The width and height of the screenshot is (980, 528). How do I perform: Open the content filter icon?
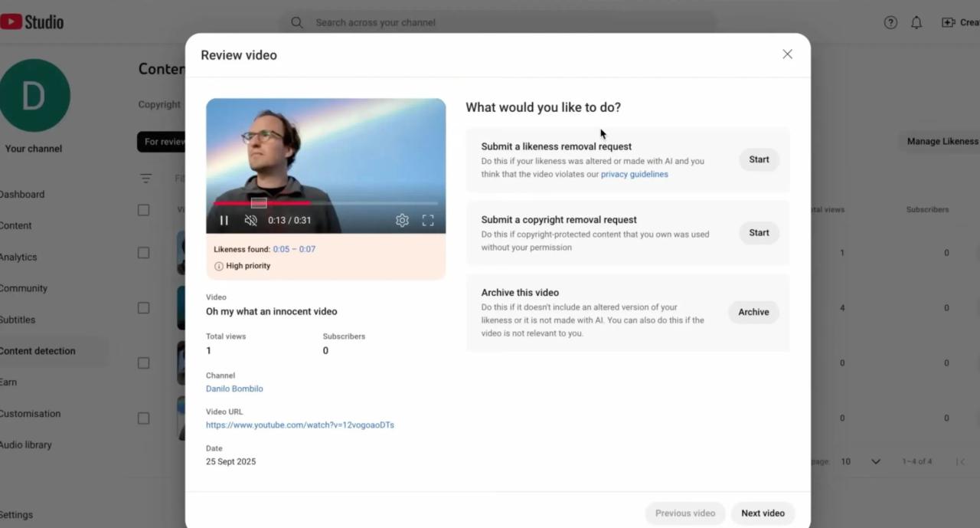145,179
